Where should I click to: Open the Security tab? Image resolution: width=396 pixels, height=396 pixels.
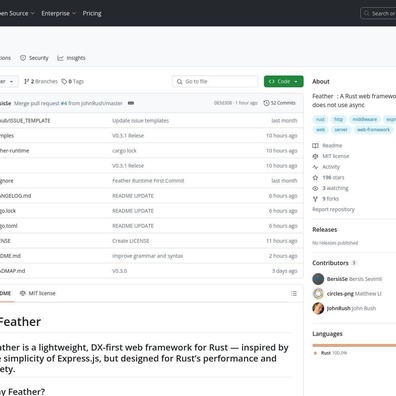tap(34, 58)
